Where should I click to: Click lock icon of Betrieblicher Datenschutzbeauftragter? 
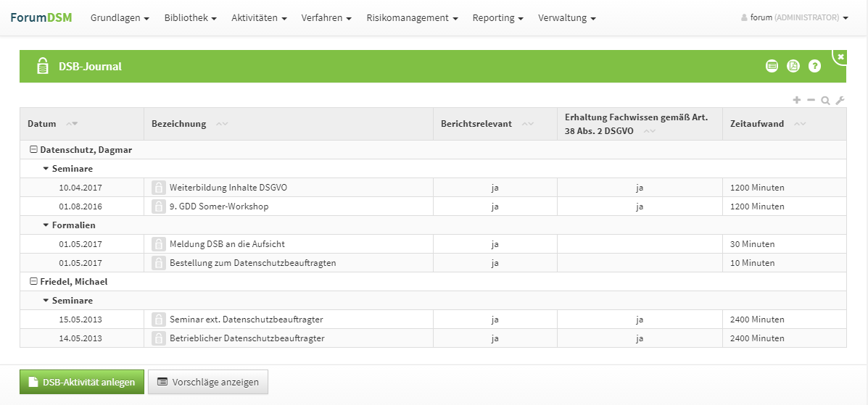coord(159,338)
